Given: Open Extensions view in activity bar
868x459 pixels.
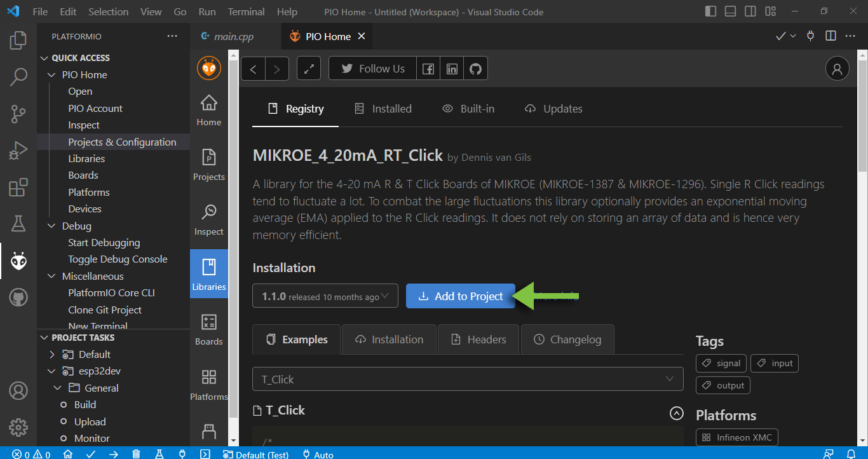Looking at the screenshot, I should coord(18,188).
